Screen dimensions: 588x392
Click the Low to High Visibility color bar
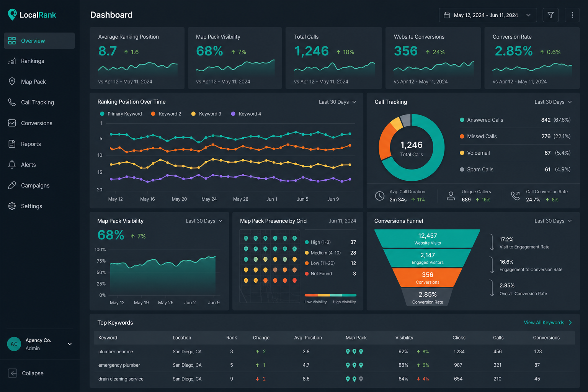click(330, 295)
